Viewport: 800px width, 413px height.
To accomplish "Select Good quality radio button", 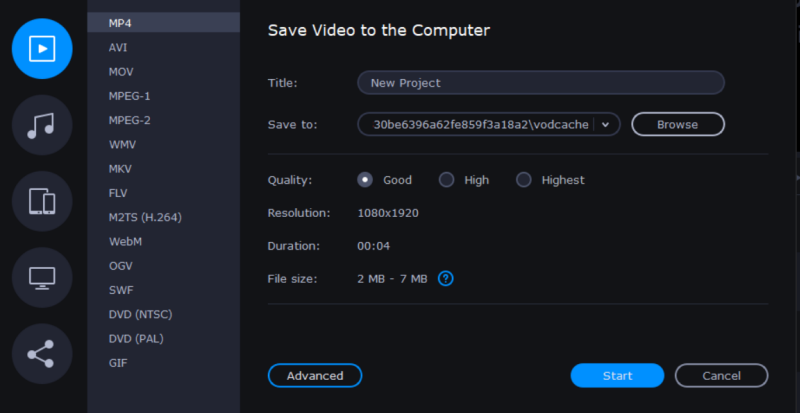I will pos(365,180).
